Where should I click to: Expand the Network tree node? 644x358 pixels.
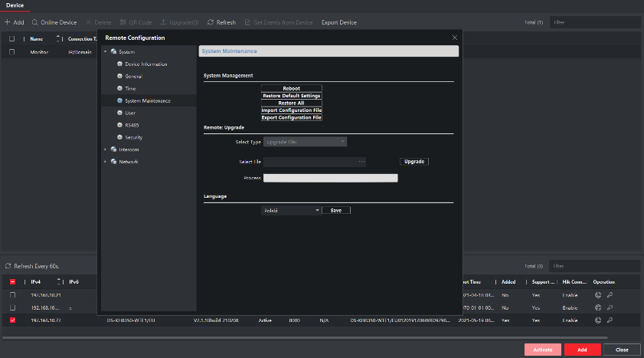pyautogui.click(x=106, y=162)
